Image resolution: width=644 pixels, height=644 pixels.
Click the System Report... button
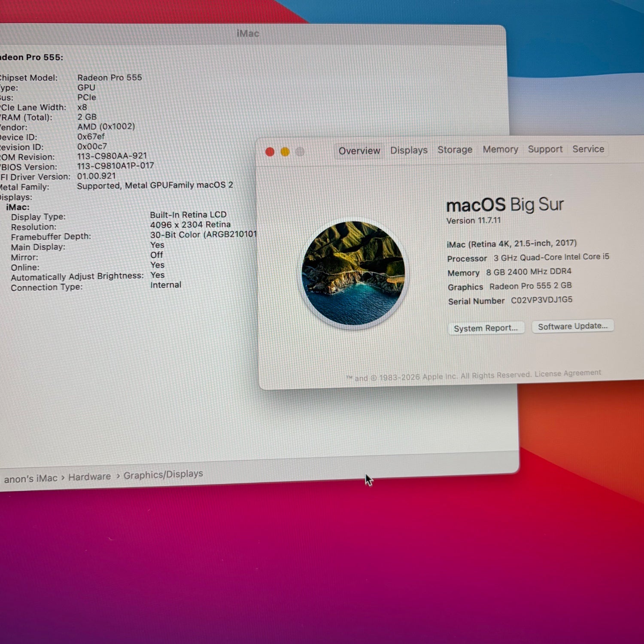click(x=486, y=328)
